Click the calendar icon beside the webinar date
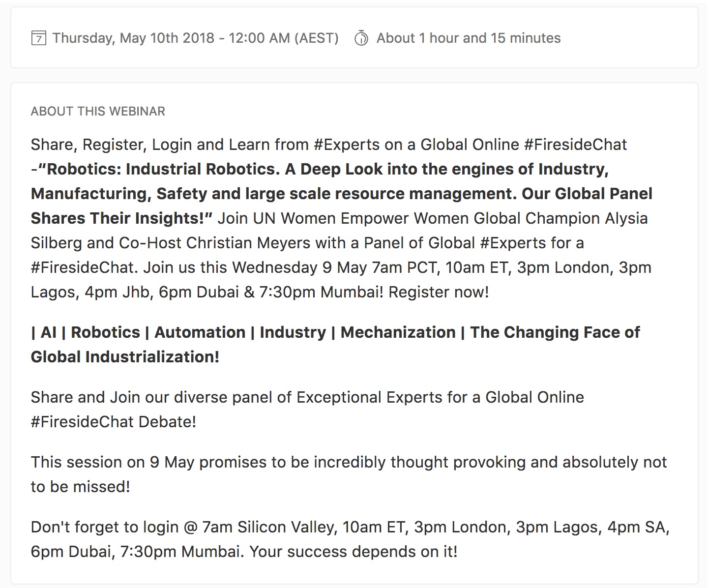This screenshot has width=707, height=588. [38, 38]
